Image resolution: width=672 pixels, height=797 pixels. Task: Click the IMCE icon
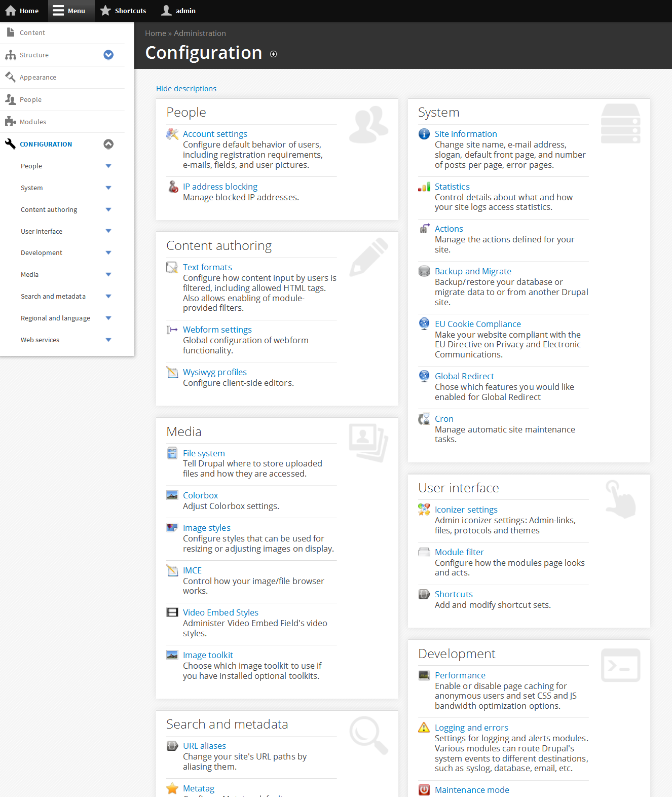coord(172,570)
